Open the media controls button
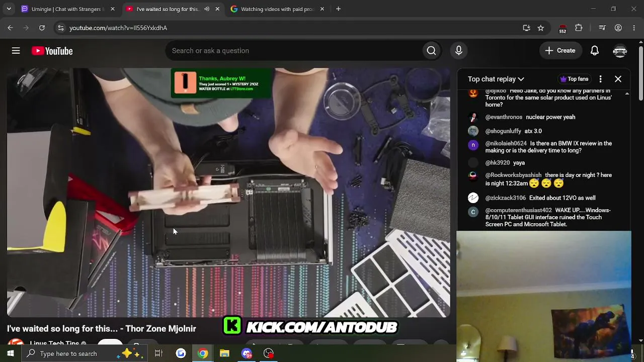The width and height of the screenshot is (644, 362). pyautogui.click(x=602, y=28)
